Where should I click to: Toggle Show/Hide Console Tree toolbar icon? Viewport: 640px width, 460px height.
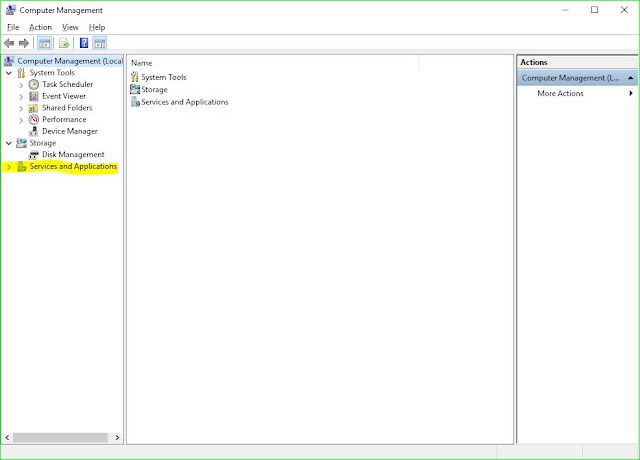point(44,43)
